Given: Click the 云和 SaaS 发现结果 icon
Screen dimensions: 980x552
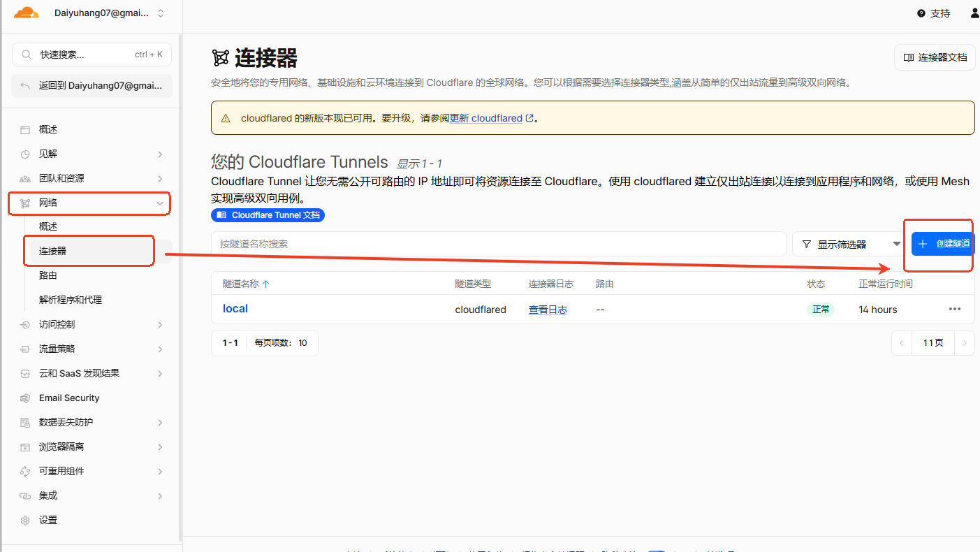Looking at the screenshot, I should (x=25, y=374).
